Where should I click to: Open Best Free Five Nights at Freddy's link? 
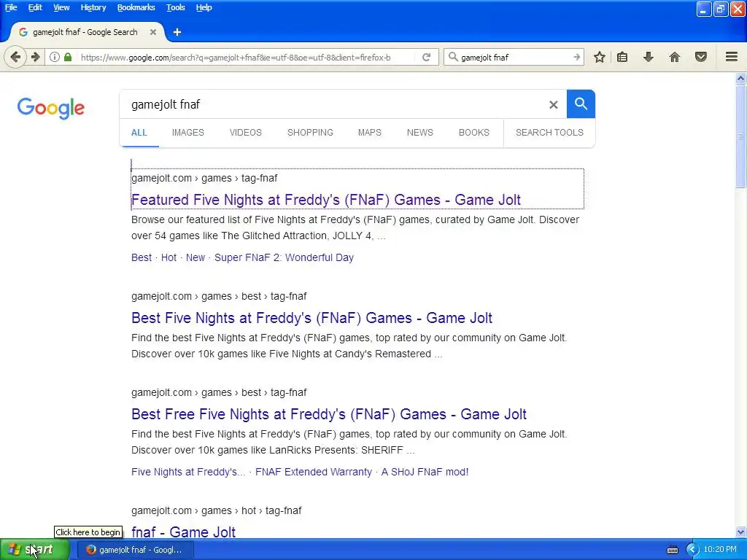coord(329,414)
